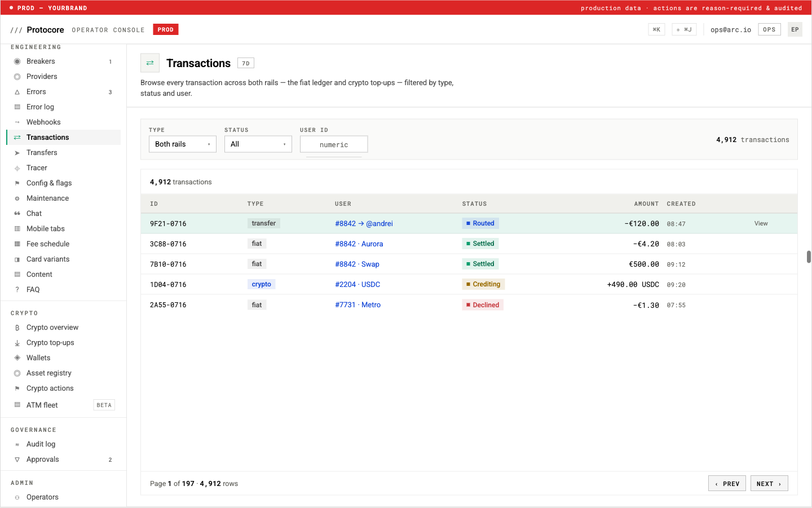Focus the User ID numeric input

(334, 144)
